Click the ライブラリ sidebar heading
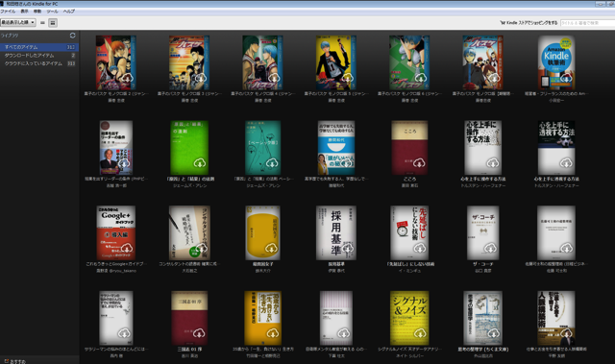Viewport: 615px width, 364px height. pyautogui.click(x=10, y=36)
